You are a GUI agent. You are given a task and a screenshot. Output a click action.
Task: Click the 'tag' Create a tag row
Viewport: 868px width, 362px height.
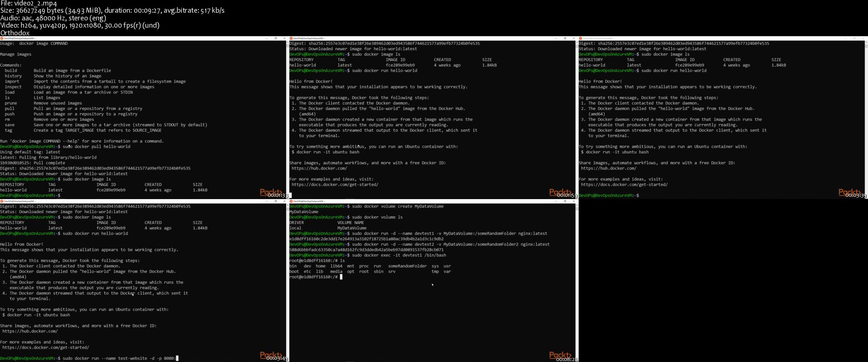tap(83, 130)
